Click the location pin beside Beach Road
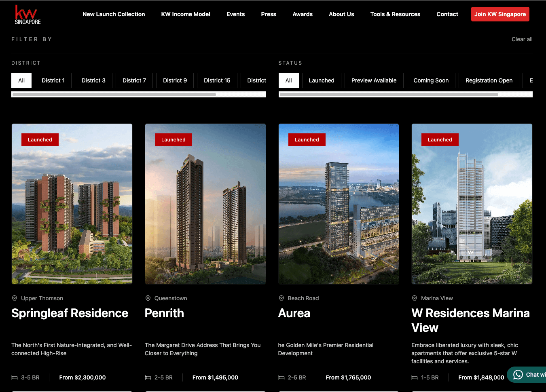546x392 pixels. [x=281, y=298]
